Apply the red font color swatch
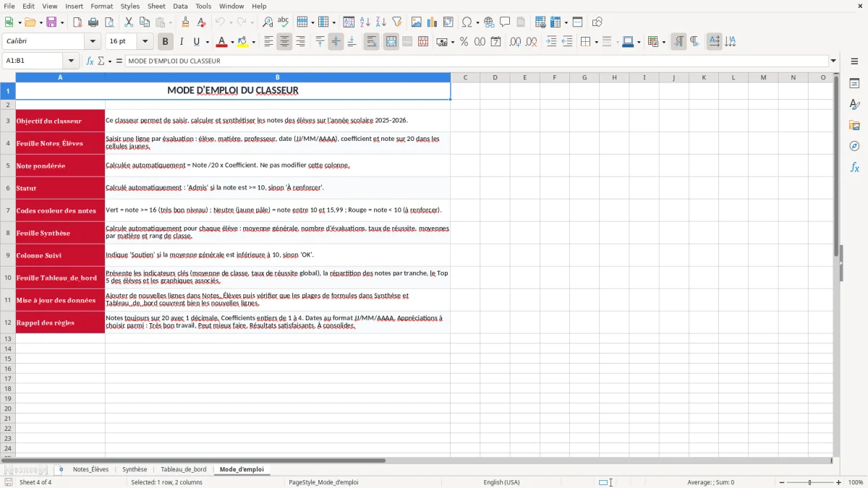This screenshot has height=488, width=868. click(221, 42)
